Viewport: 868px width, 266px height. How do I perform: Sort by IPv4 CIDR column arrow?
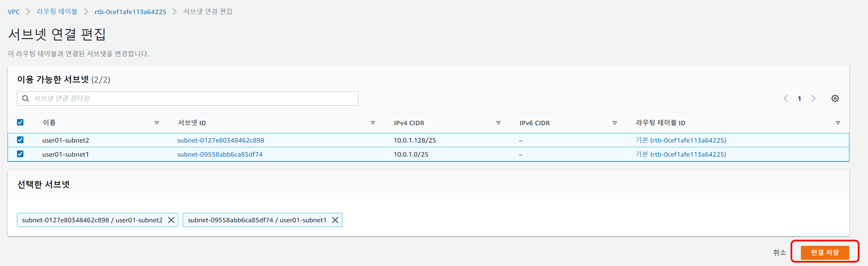point(498,123)
